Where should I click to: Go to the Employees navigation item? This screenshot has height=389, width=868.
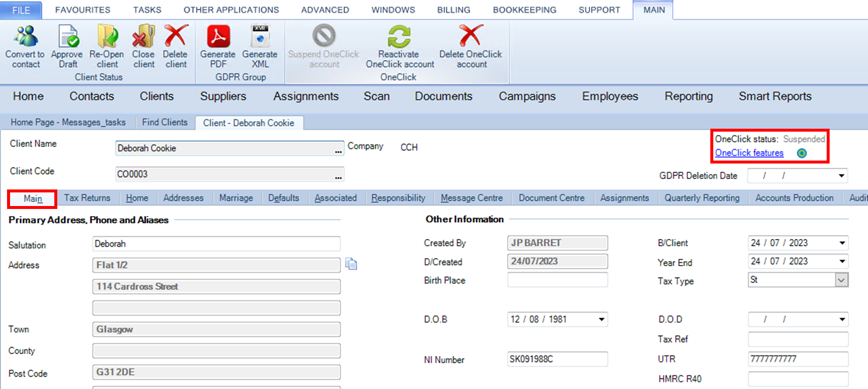[610, 96]
